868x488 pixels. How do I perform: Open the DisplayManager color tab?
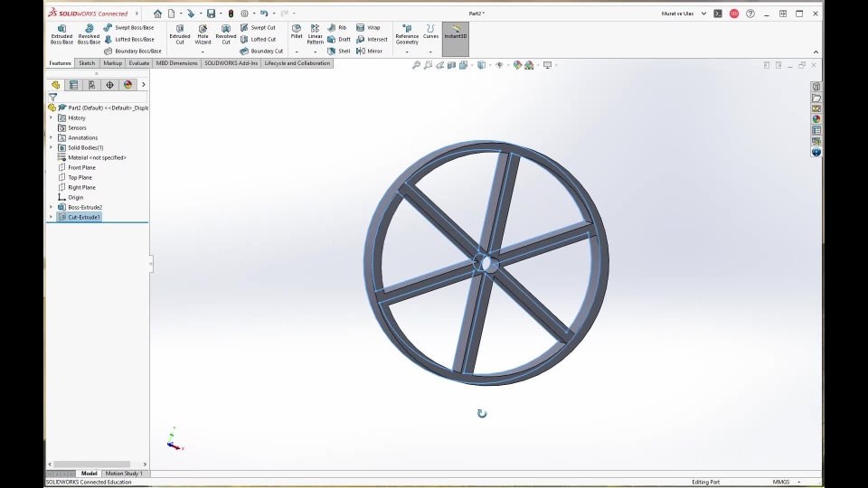pos(127,85)
